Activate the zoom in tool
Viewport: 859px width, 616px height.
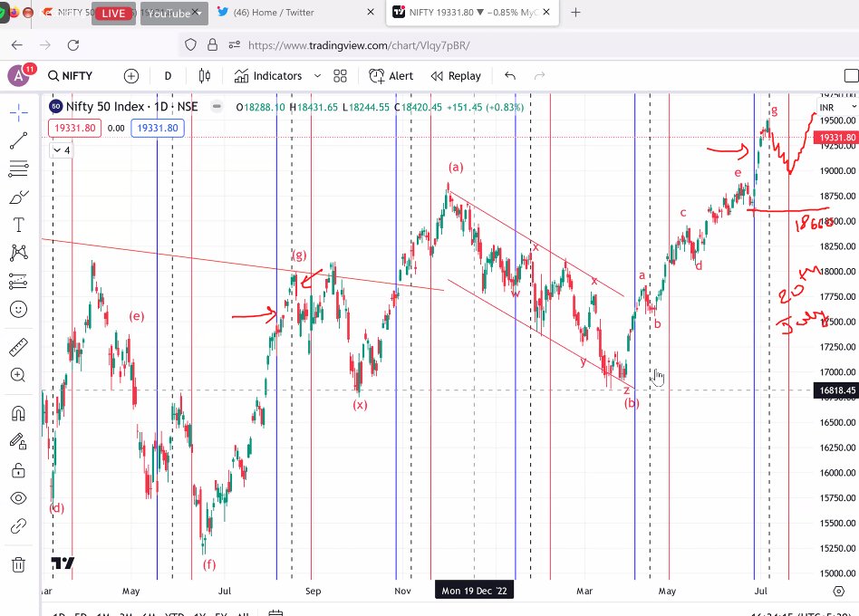(x=18, y=375)
